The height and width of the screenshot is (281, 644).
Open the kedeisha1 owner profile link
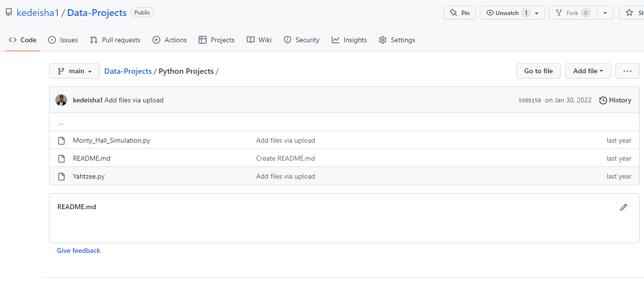click(x=38, y=13)
